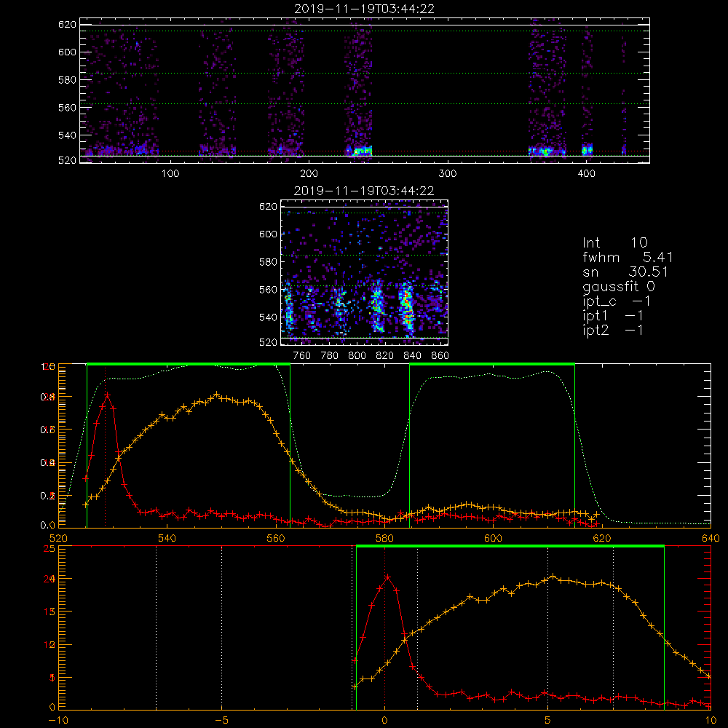This screenshot has width=728, height=728.
Task: Click x-axis label 300 of top spectrogram
Action: coord(448,174)
